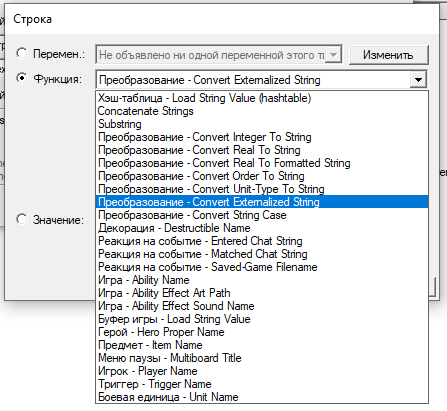Choose Игрок - Player Name
The image size is (447, 411).
[262, 371]
